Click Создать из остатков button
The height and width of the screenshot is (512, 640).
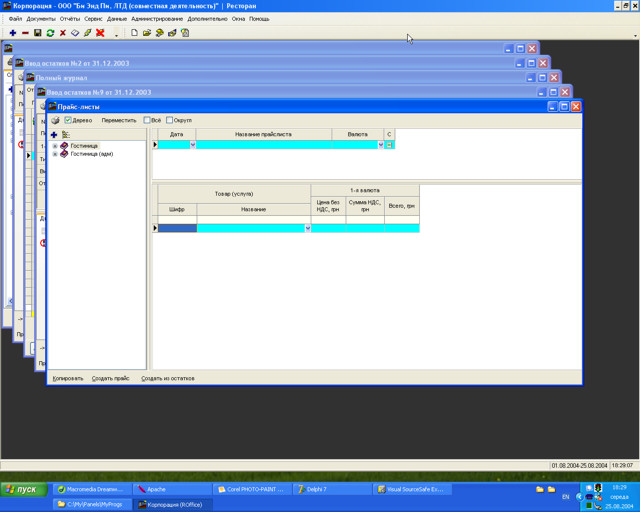tap(168, 378)
